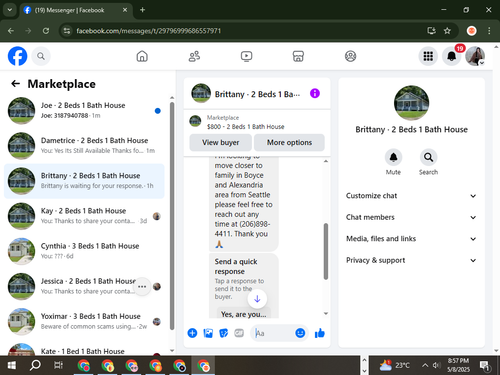Image resolution: width=500 pixels, height=375 pixels.
Task: Open the Facebook logo home link
Action: pos(17,56)
